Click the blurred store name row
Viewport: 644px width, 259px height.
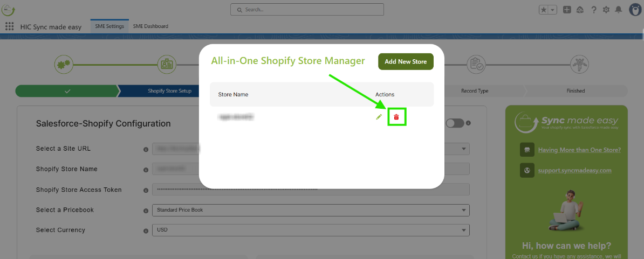(235, 117)
